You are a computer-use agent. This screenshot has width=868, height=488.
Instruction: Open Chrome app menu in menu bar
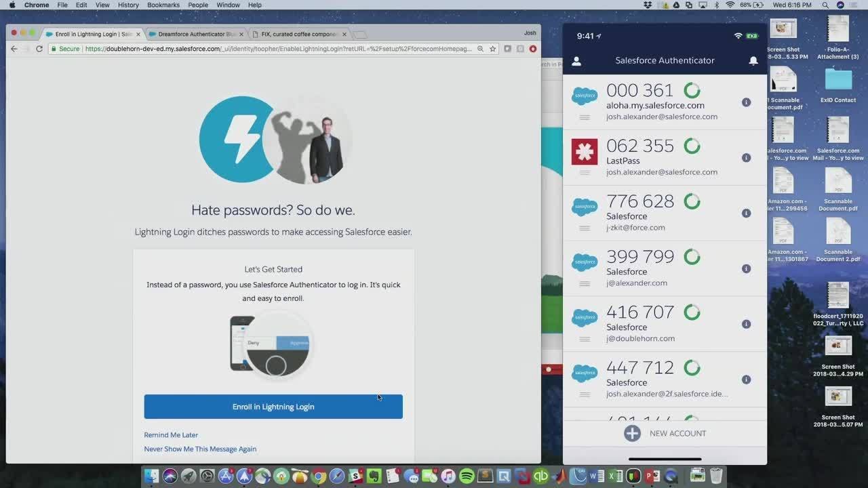pos(37,5)
